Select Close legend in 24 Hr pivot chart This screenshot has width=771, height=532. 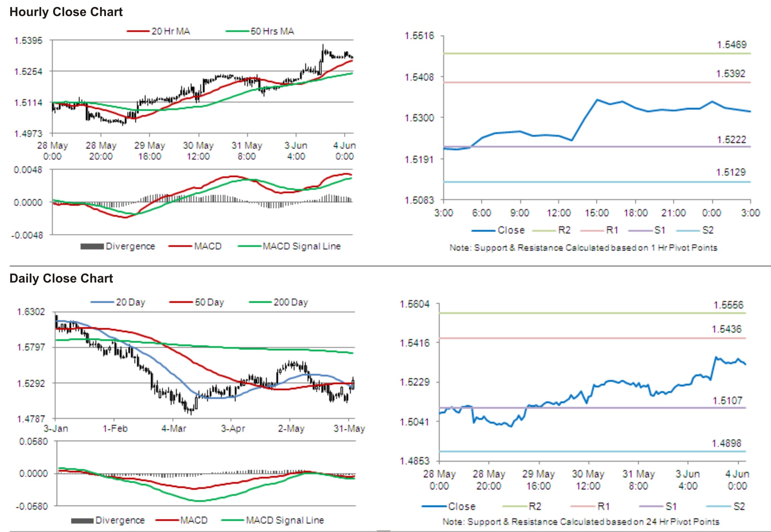[448, 507]
